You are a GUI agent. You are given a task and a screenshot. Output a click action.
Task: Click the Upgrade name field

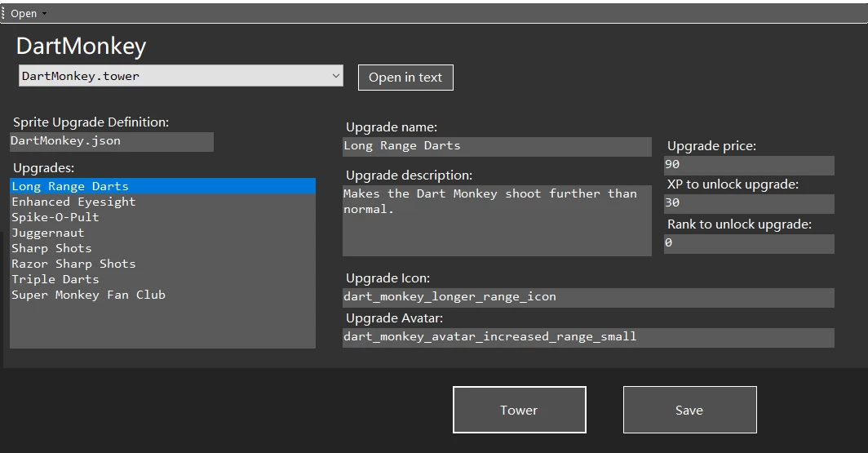click(497, 147)
